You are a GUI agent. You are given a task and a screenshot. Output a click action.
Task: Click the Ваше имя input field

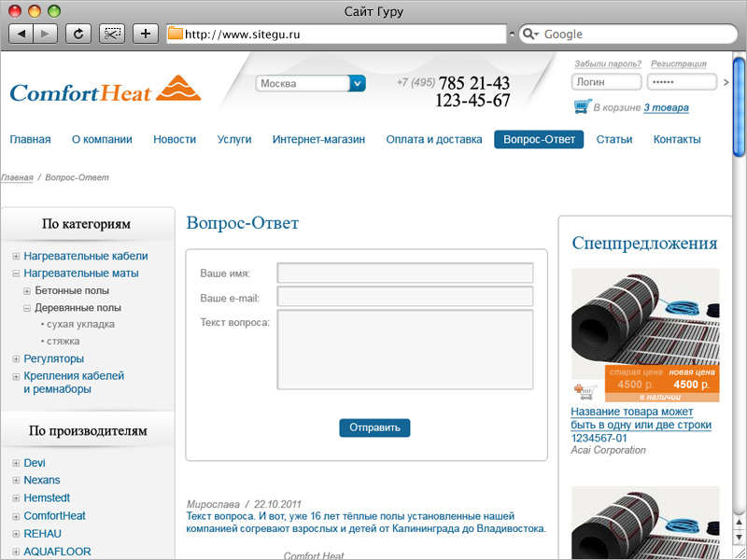(x=405, y=273)
